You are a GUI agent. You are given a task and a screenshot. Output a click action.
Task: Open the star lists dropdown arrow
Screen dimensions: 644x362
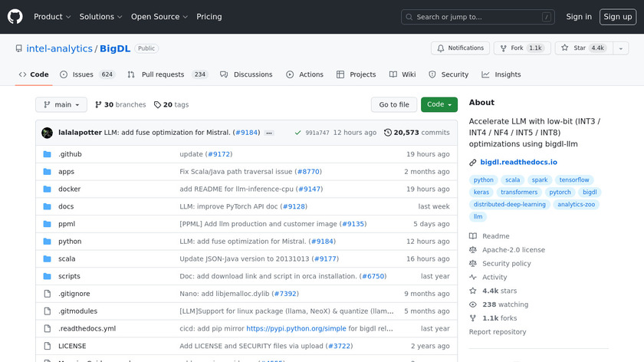point(620,48)
